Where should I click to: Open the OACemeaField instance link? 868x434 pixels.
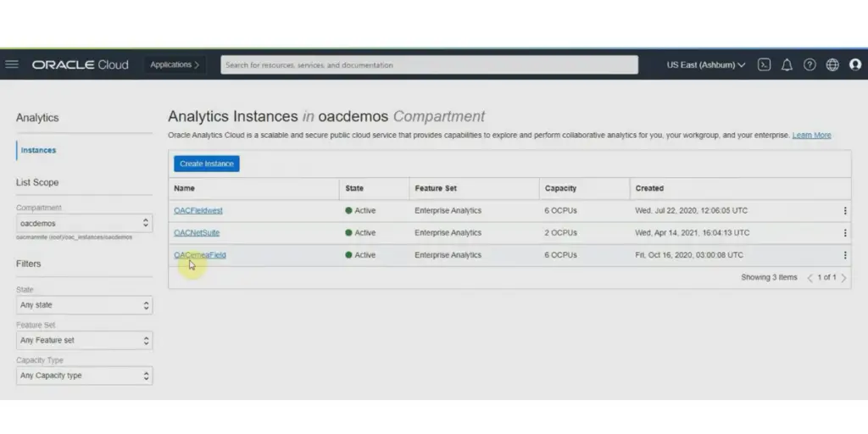[x=200, y=255]
